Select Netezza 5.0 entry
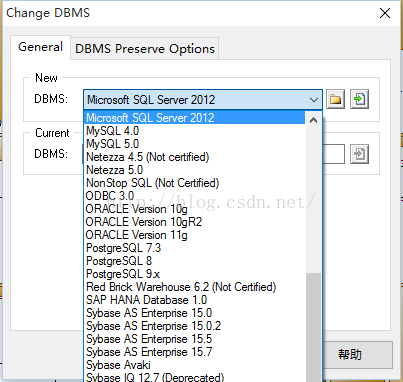The height and width of the screenshot is (382, 403). coord(195,170)
